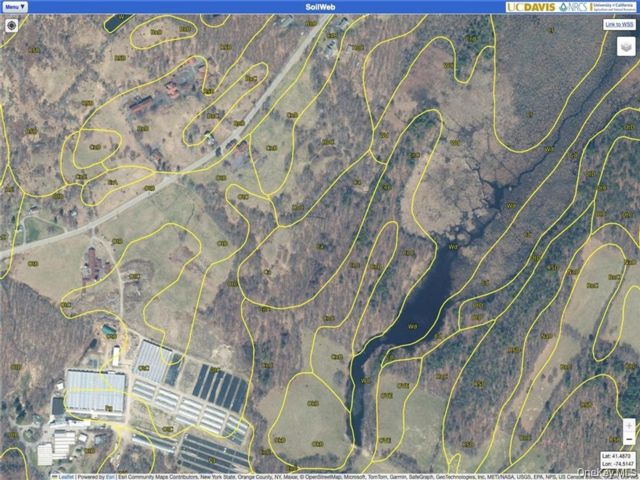
Task: Click the UC Davis logo
Action: click(531, 7)
